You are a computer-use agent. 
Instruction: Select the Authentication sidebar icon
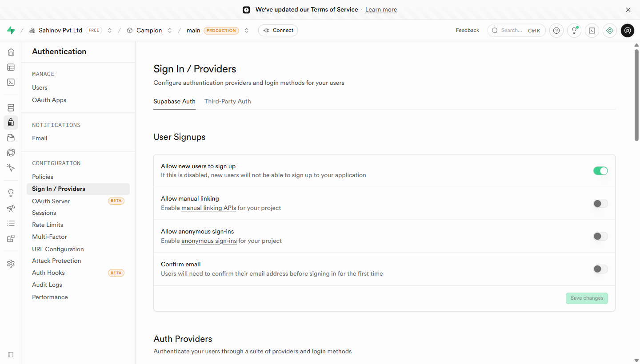tap(11, 123)
